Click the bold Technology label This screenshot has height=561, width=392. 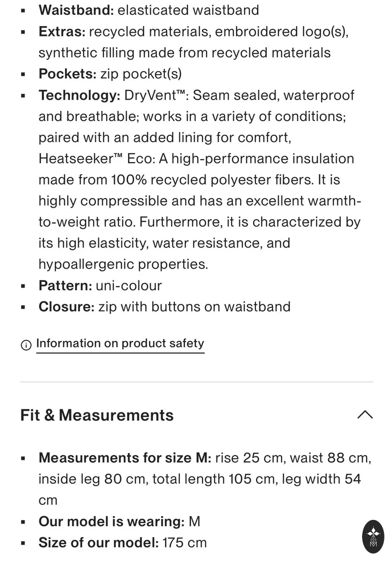[x=80, y=95]
